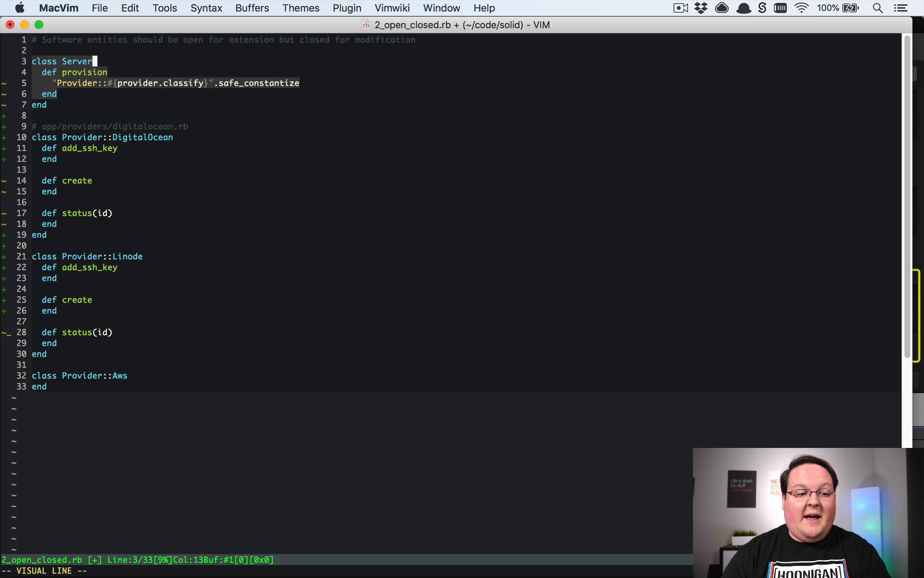Image resolution: width=924 pixels, height=578 pixels.
Task: Click the cloud sync menu bar icon
Action: tap(722, 8)
